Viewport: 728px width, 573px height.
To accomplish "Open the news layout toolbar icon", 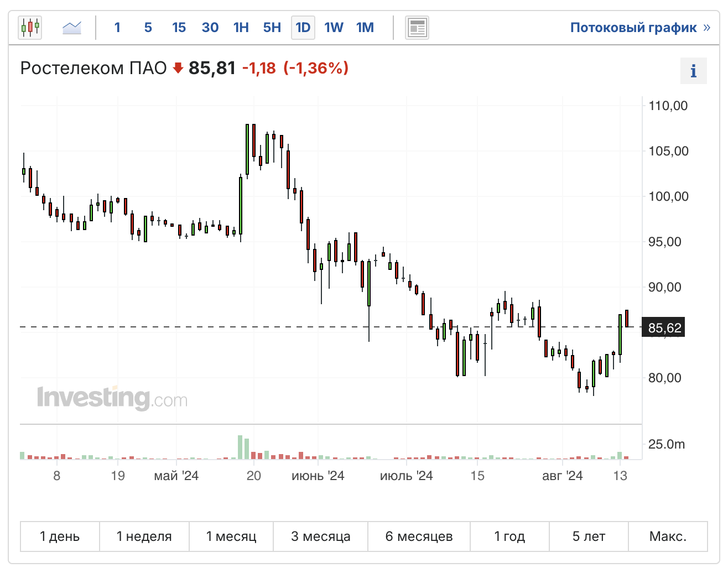I will point(417,28).
